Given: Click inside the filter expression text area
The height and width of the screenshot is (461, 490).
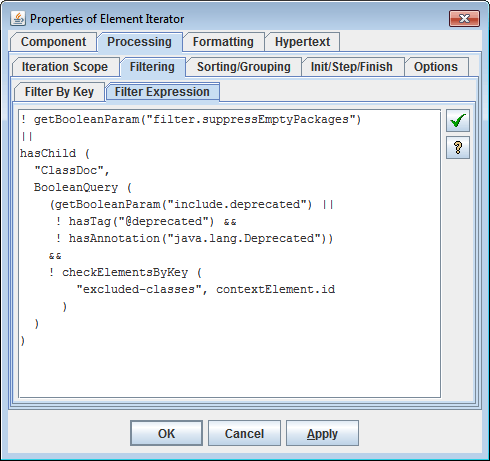Looking at the screenshot, I should pyautogui.click(x=230, y=254).
